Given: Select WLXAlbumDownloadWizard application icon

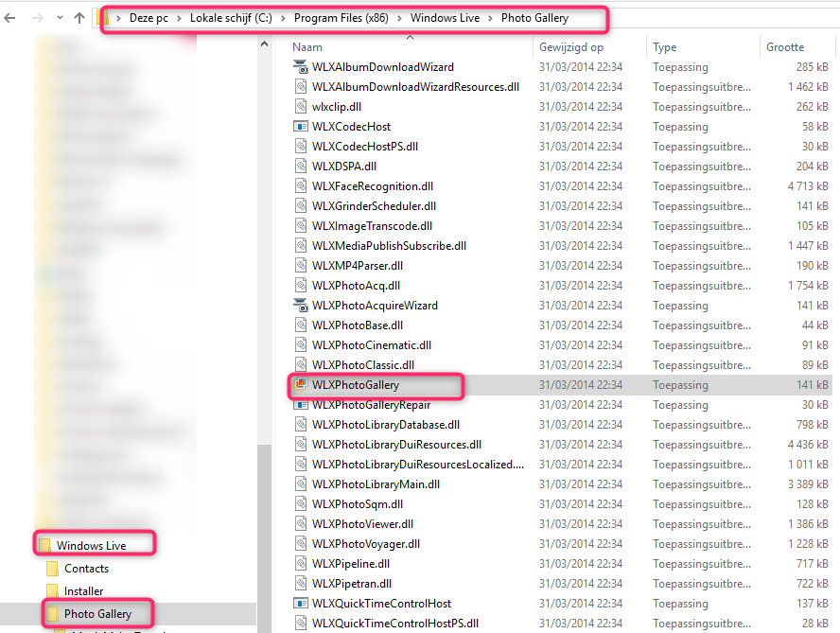Looking at the screenshot, I should point(301,67).
